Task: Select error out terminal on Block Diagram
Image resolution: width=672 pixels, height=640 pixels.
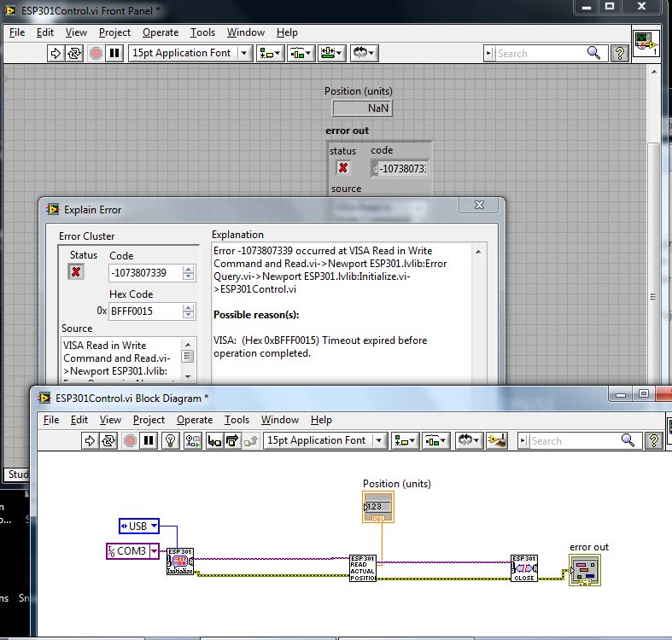Action: tap(585, 570)
